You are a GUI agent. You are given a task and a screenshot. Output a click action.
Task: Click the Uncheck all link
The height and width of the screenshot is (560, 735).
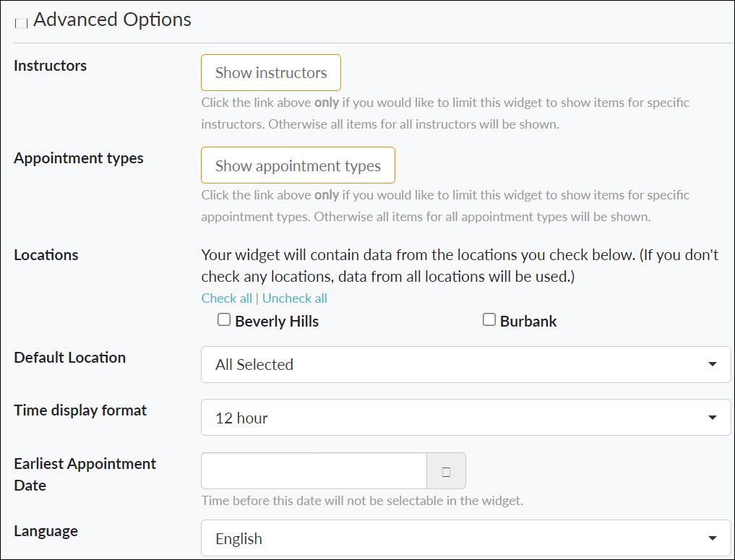coord(295,298)
